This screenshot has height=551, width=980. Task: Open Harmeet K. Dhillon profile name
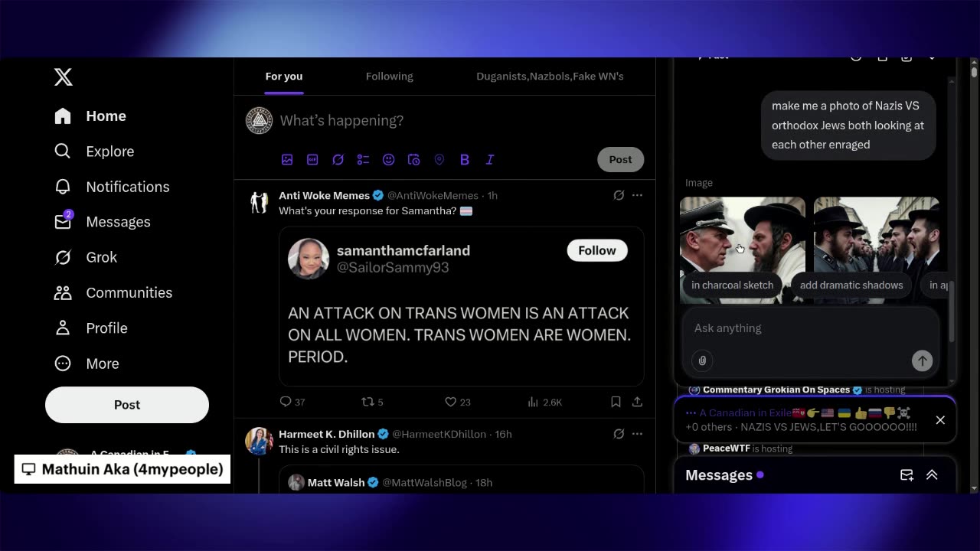(326, 434)
